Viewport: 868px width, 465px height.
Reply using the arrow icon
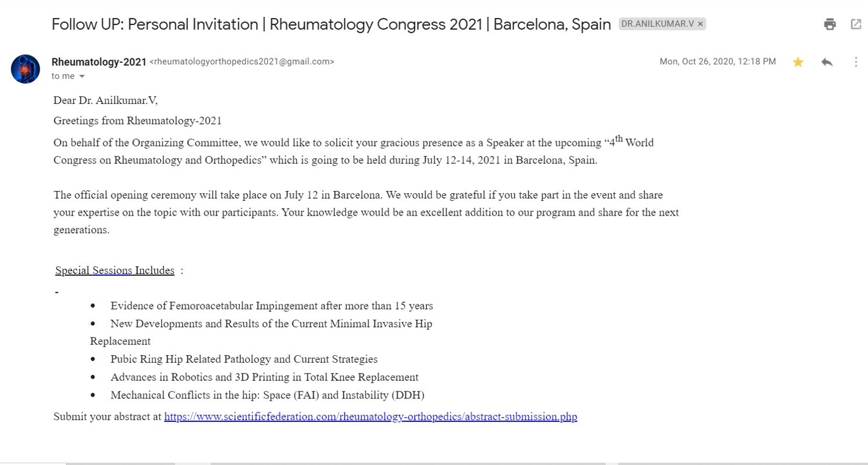(827, 62)
